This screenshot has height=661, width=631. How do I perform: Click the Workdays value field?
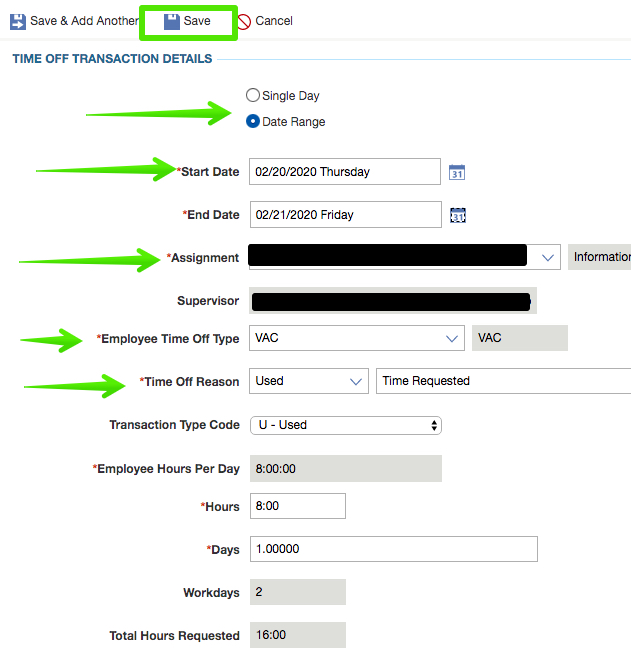coord(298,592)
